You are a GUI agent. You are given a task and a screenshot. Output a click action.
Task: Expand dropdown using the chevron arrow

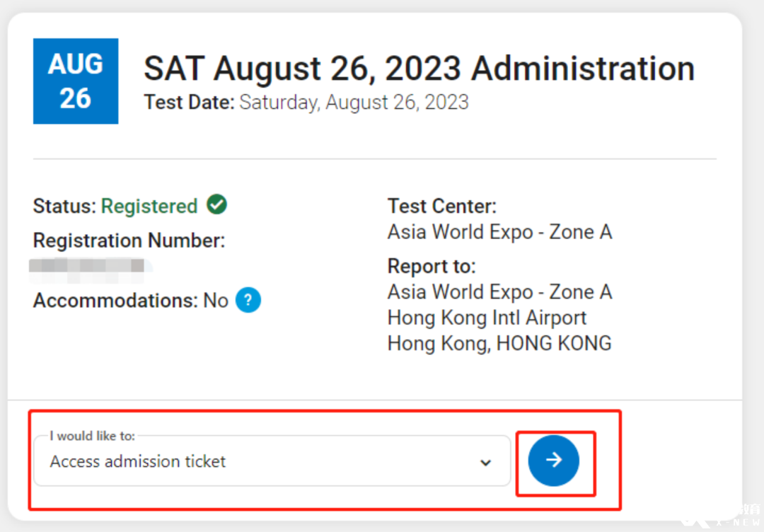point(485,463)
